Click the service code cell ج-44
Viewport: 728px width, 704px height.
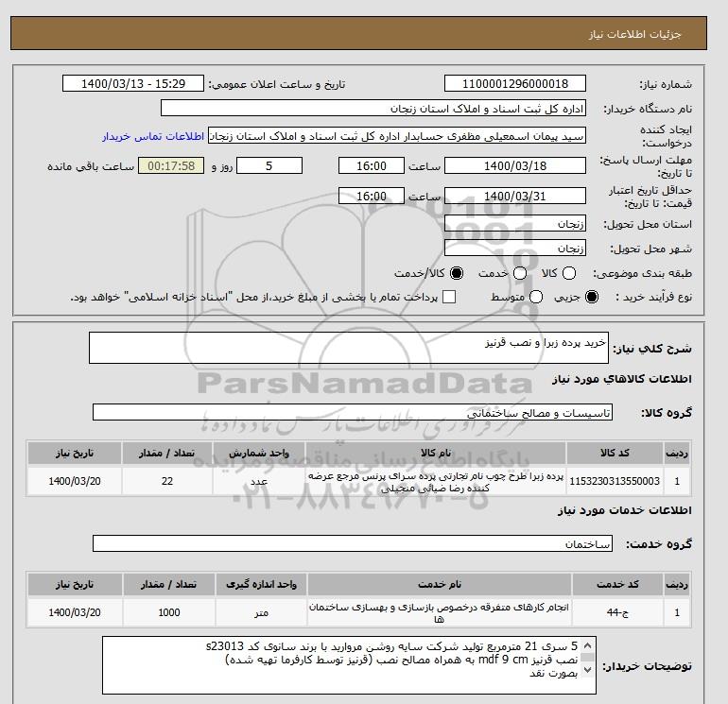point(618,612)
